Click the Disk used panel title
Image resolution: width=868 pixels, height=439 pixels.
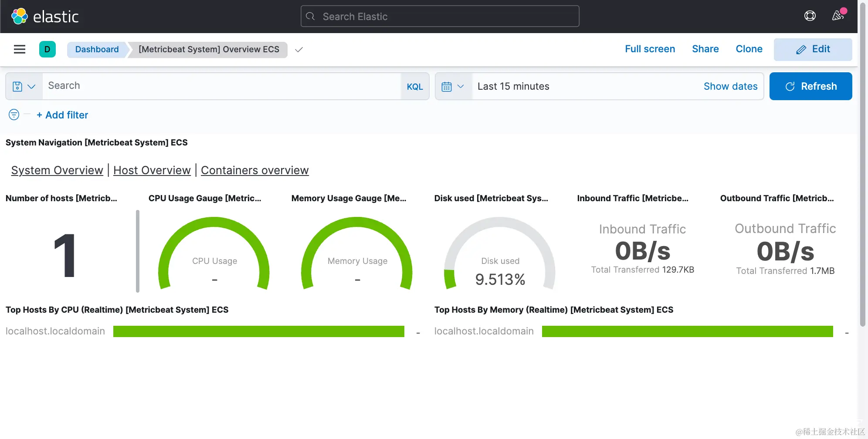point(491,198)
